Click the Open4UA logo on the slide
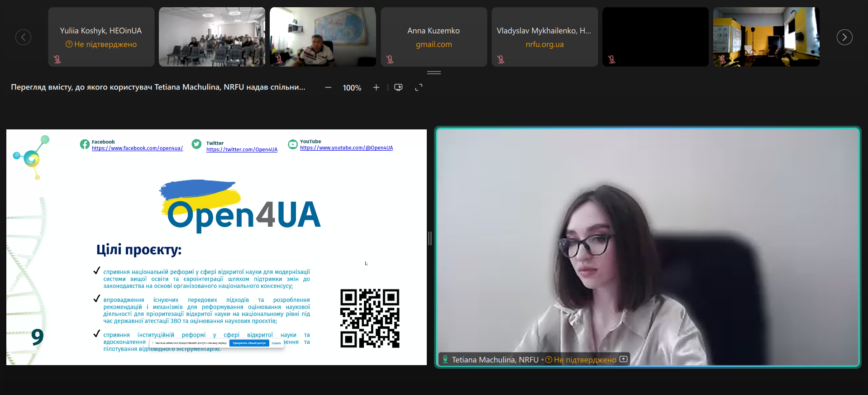The image size is (868, 395). [240, 205]
